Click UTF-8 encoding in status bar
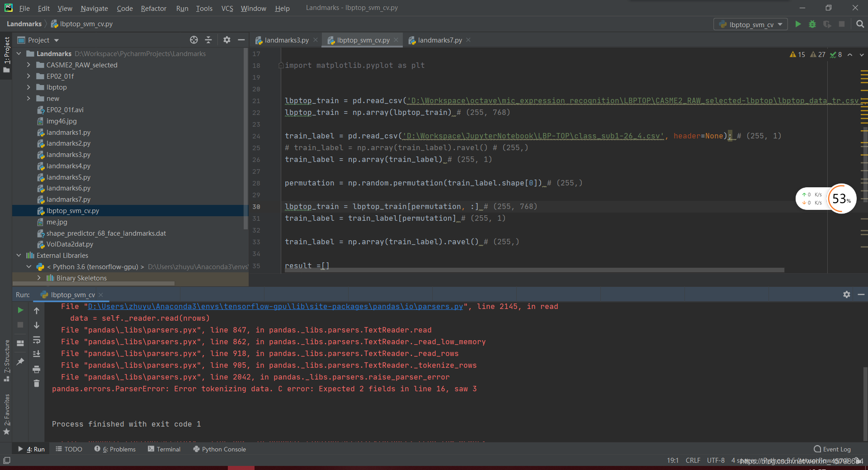868x470 pixels. (x=716, y=461)
